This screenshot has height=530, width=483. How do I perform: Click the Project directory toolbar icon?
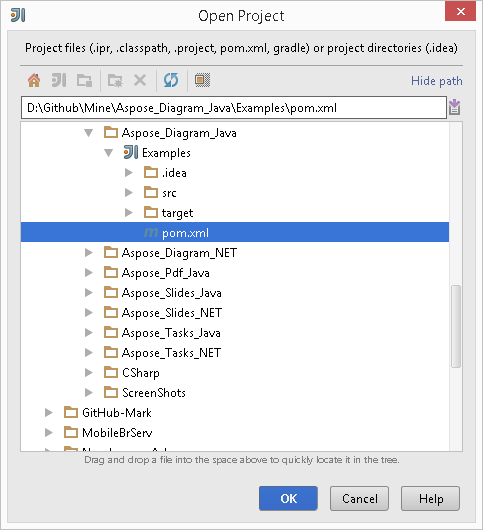(x=59, y=80)
